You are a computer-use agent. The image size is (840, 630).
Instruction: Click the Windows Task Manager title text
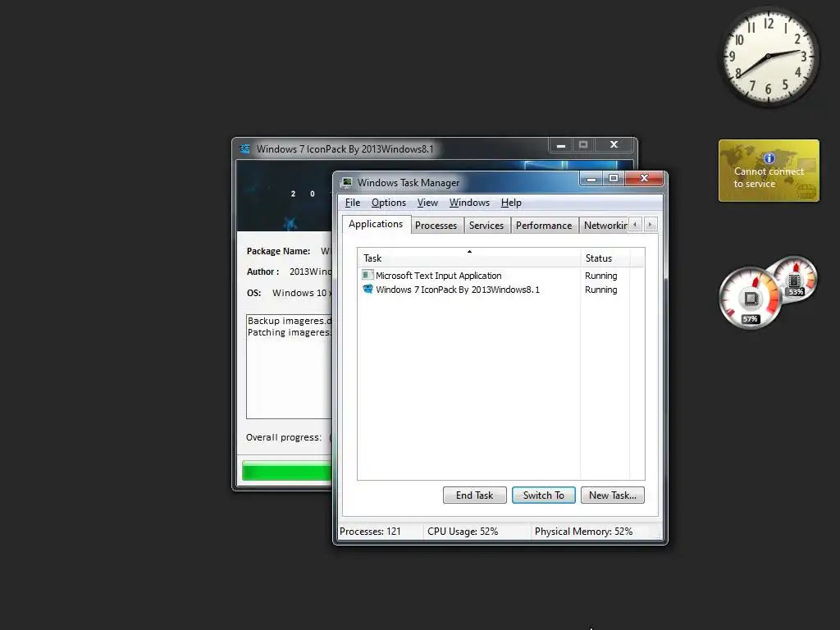(x=409, y=183)
